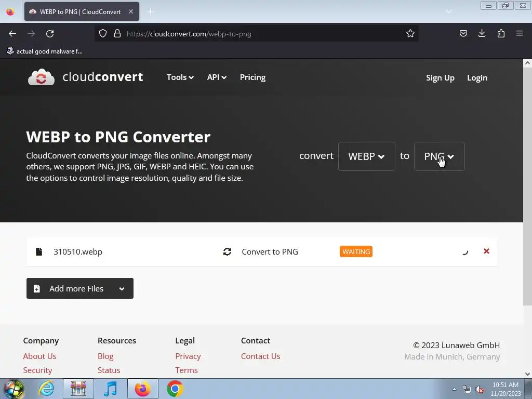Click the file icon next to 310510.webp
This screenshot has width=532, height=399.
39,252
